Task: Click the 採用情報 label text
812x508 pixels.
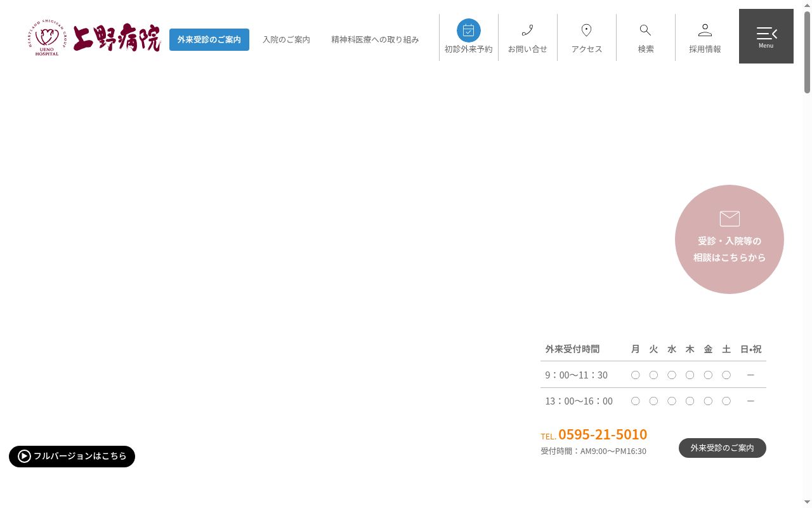Action: (705, 49)
